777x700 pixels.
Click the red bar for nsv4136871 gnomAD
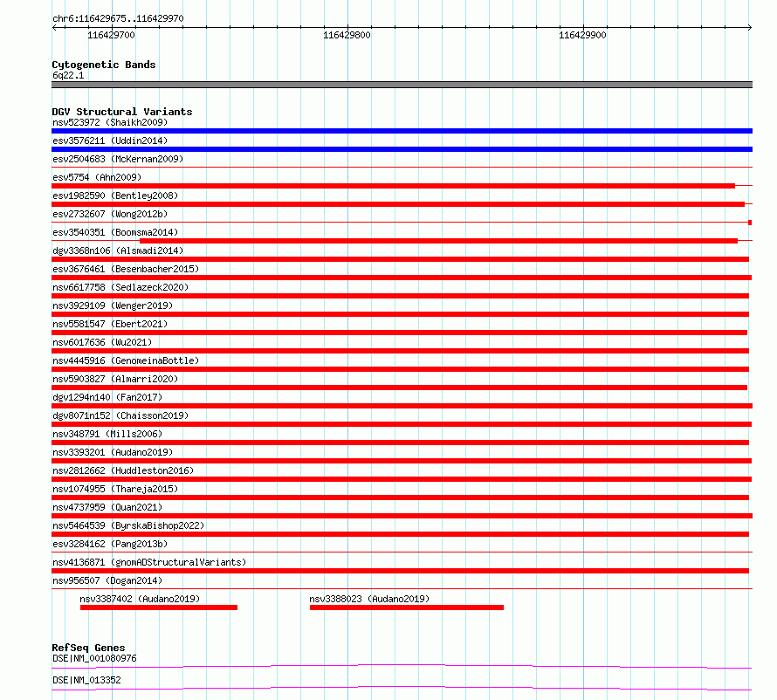click(x=400, y=571)
